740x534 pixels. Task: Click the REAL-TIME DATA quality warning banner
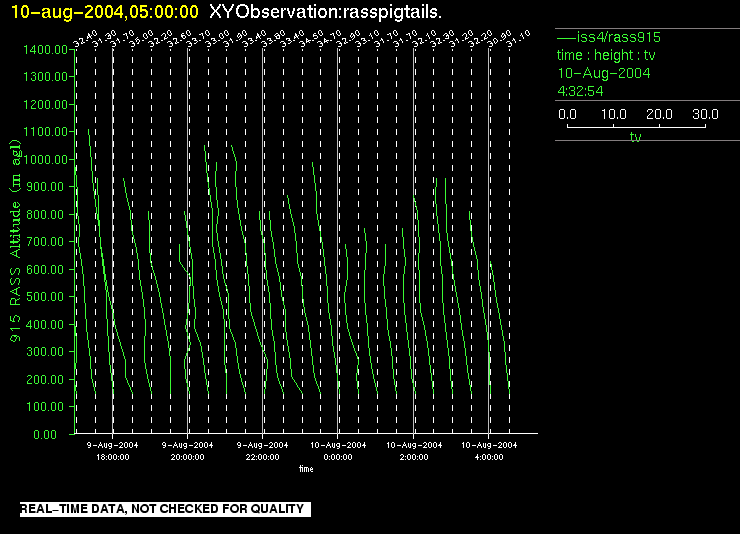point(162,510)
